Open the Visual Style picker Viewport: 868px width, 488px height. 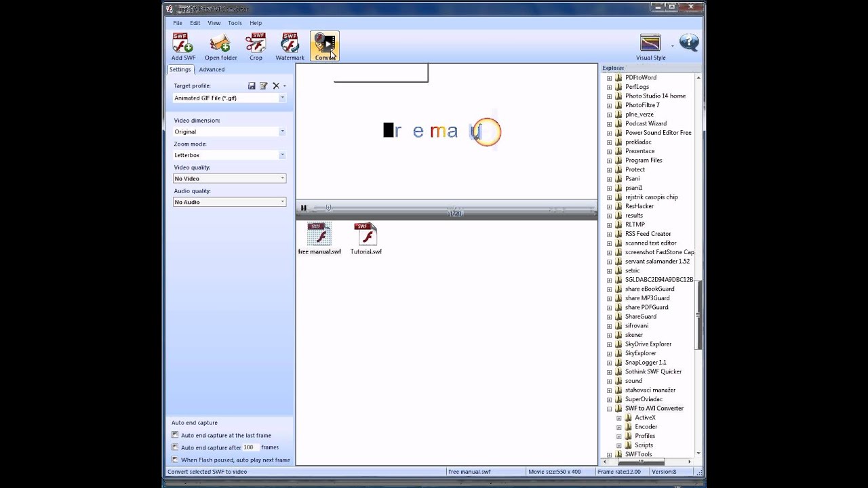pyautogui.click(x=650, y=42)
